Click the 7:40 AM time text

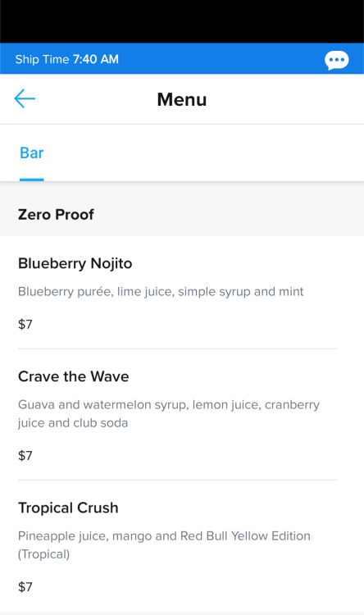(x=96, y=59)
